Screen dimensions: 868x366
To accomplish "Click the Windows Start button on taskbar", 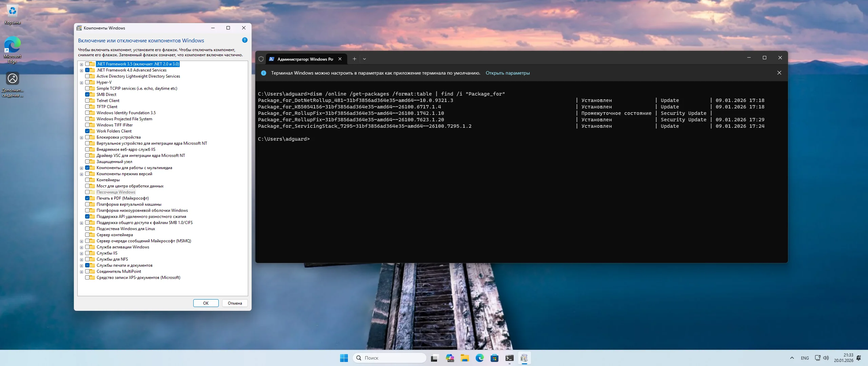I will click(344, 358).
